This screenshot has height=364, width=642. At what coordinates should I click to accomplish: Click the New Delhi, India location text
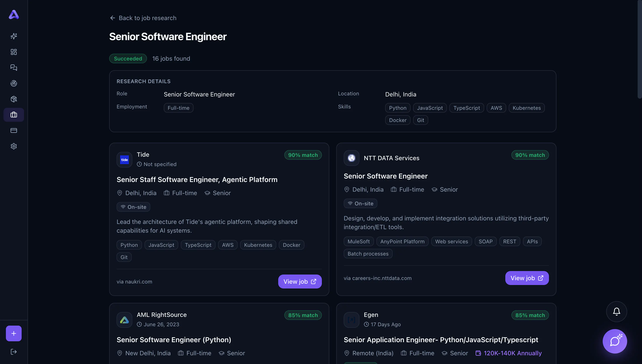tap(148, 353)
